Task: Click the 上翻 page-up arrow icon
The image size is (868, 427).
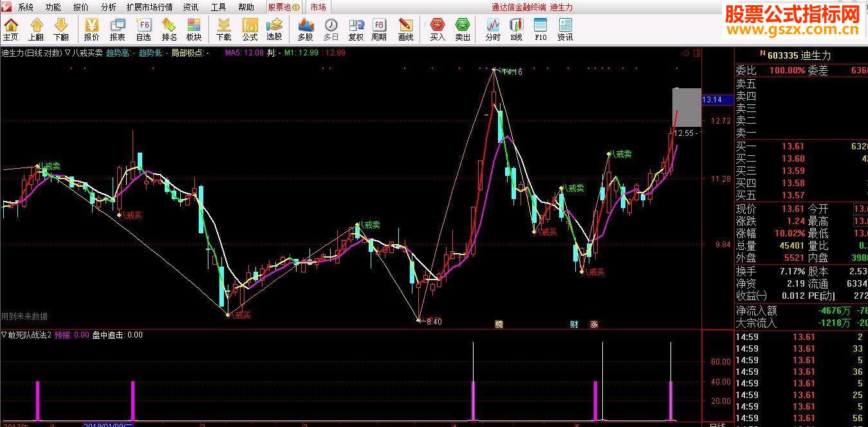Action: pos(36,29)
